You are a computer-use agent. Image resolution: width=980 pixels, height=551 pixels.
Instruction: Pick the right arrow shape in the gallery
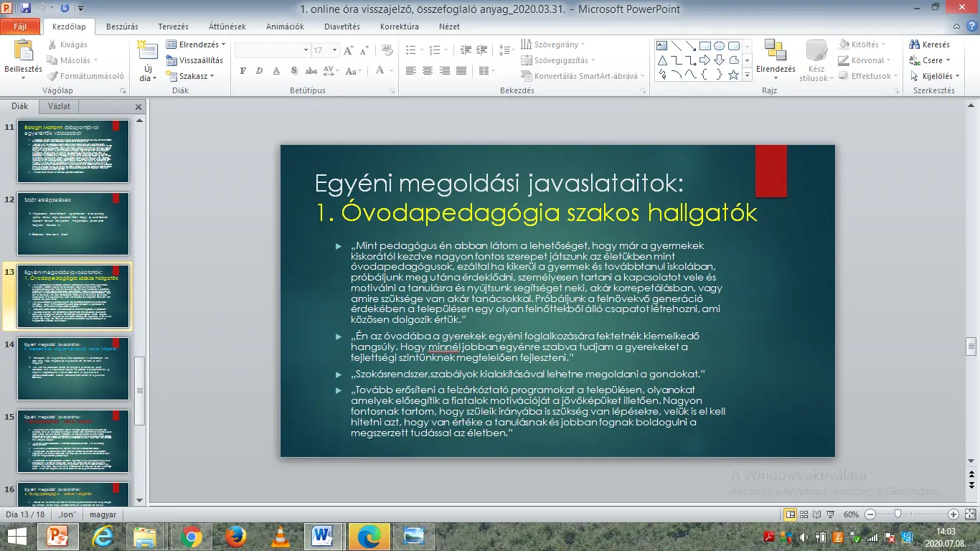click(x=705, y=60)
